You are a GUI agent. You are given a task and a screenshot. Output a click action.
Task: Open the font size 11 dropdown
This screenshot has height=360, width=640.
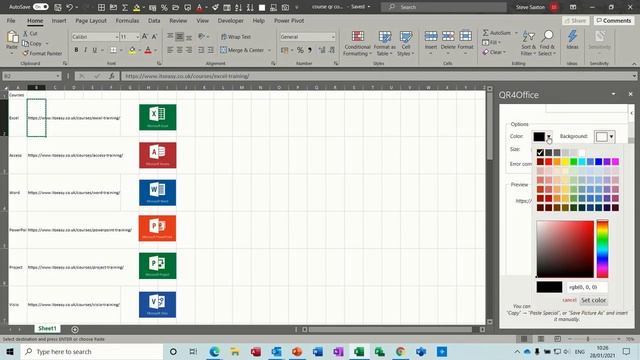[x=137, y=37]
